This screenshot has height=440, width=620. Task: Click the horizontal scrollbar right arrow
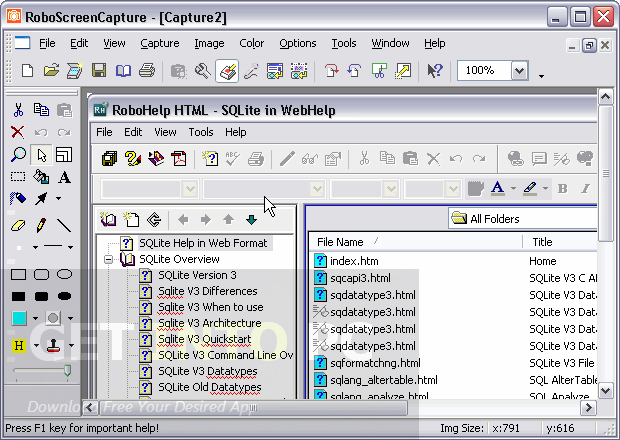[588, 407]
